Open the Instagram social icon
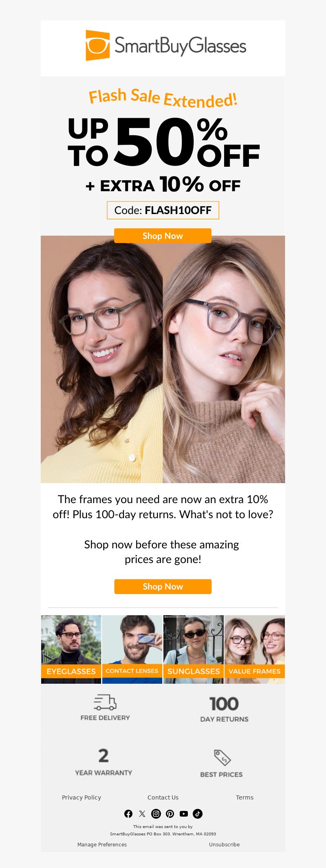The image size is (326, 868). coord(156,814)
